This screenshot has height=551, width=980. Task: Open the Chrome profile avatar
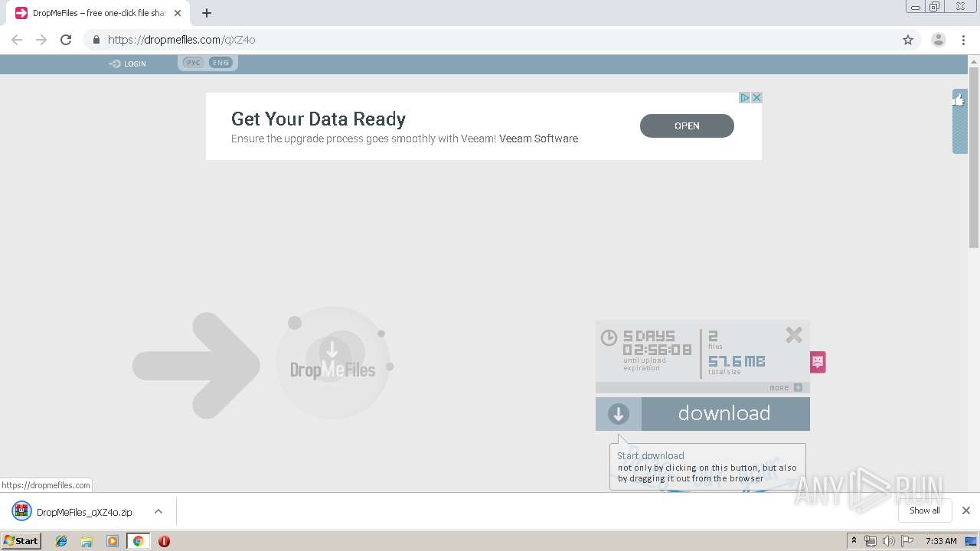click(x=938, y=40)
